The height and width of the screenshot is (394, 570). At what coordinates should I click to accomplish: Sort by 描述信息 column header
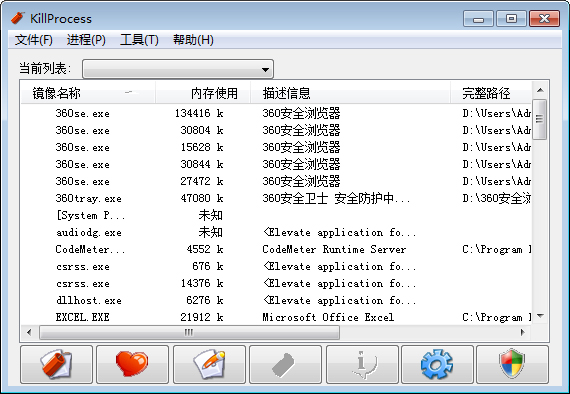coord(350,93)
